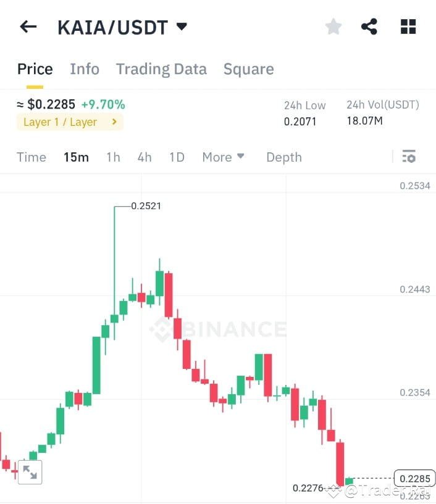This screenshot has height=504, width=436.
Task: Switch to the Trading Data tab
Action: 161,68
